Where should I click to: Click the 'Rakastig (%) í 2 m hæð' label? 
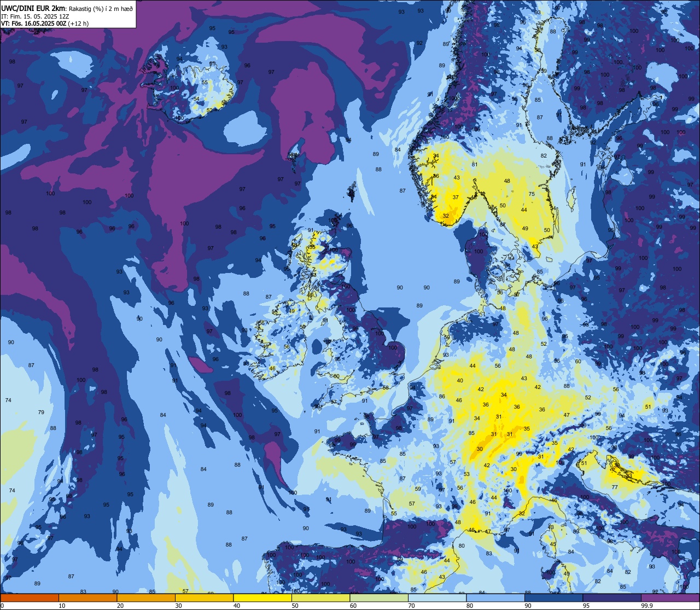[101, 8]
